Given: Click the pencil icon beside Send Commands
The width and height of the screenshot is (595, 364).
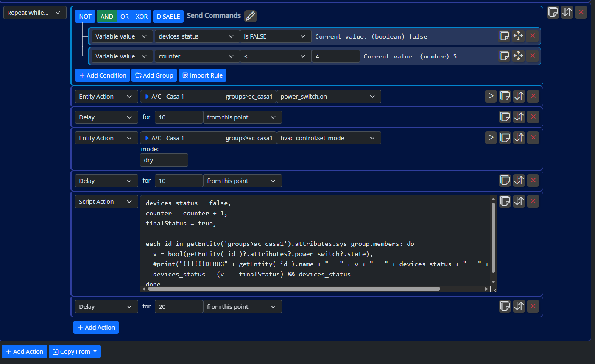Looking at the screenshot, I should click(250, 16).
